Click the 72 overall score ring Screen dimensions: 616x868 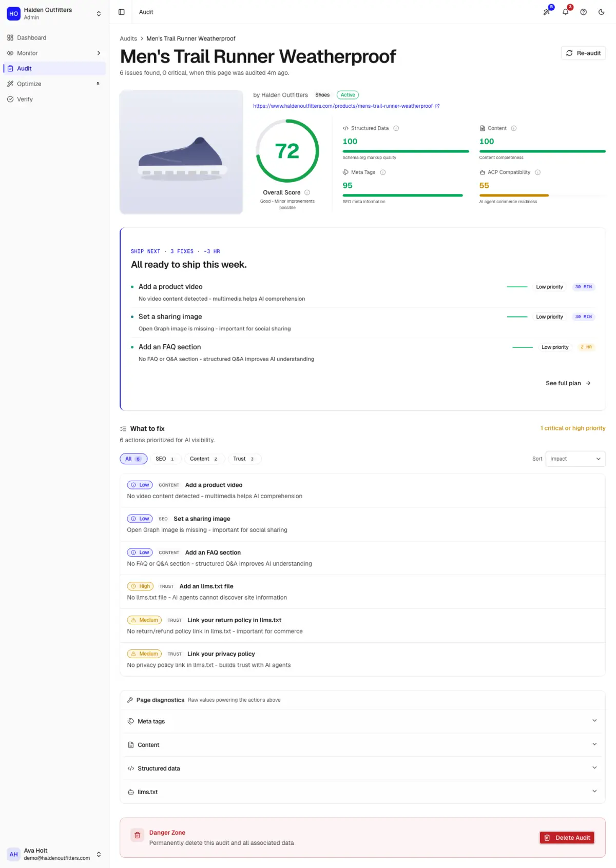pos(287,151)
